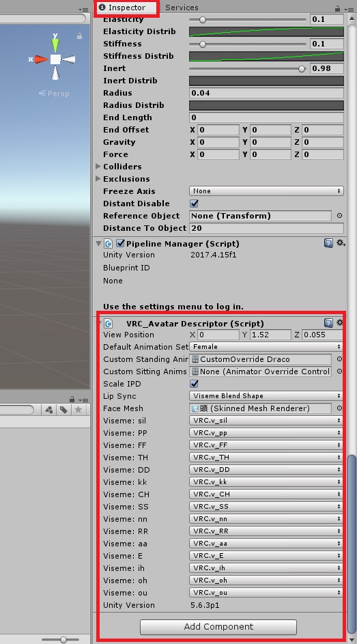Toggle the Scale IPD checkbox

pyautogui.click(x=194, y=384)
